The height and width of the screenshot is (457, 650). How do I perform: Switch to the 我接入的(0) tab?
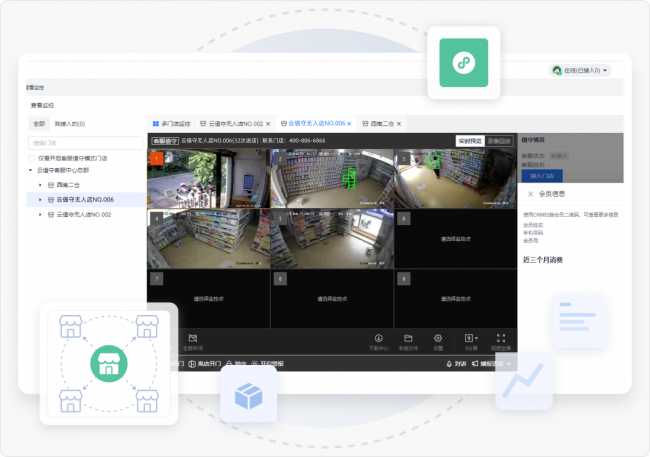click(x=69, y=124)
